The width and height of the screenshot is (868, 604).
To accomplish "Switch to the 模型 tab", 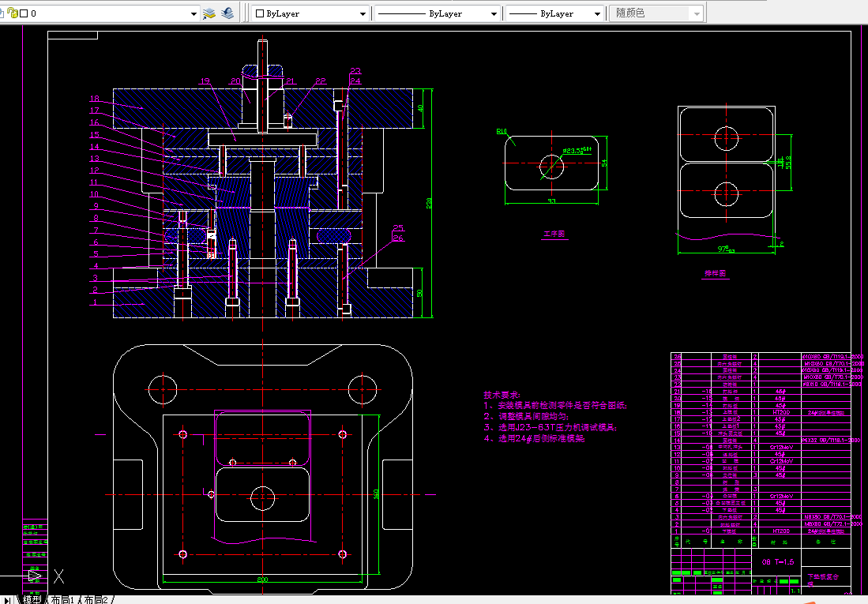I will click(x=32, y=599).
